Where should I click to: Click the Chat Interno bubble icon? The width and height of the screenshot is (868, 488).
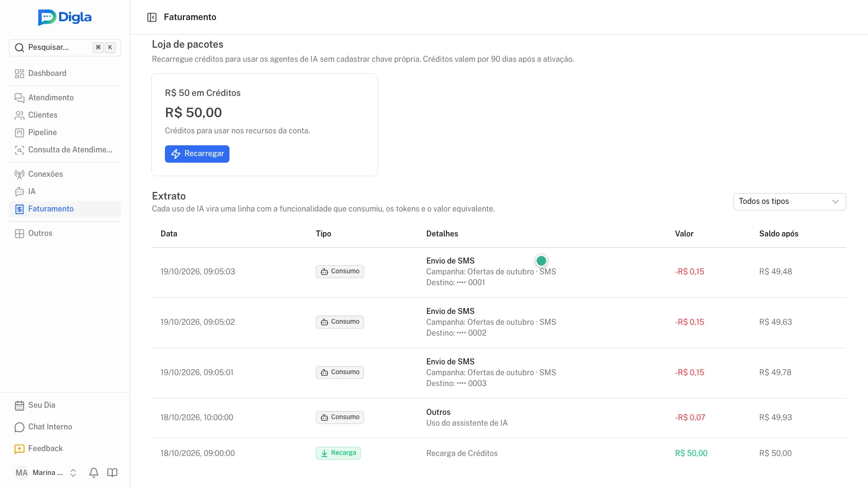pyautogui.click(x=20, y=427)
